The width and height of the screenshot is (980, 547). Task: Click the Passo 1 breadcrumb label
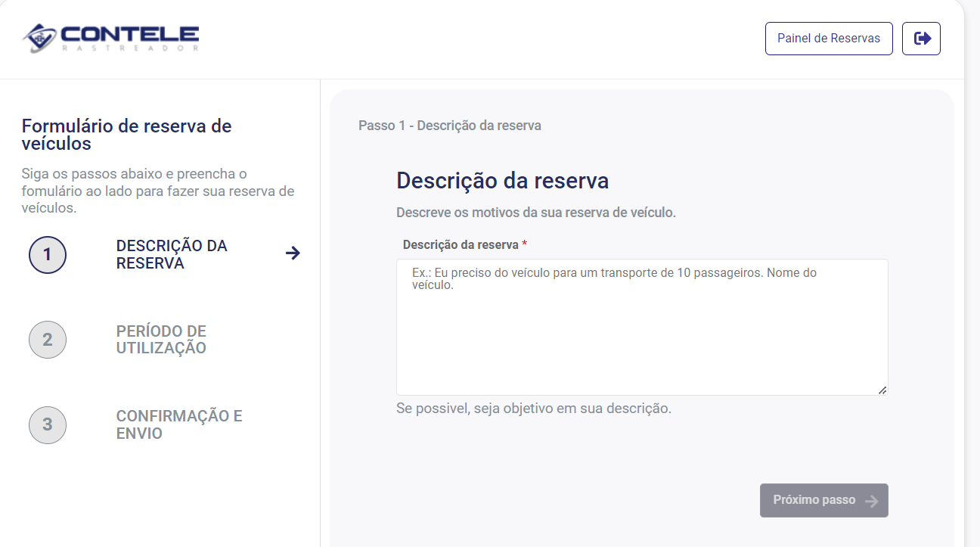pos(451,125)
